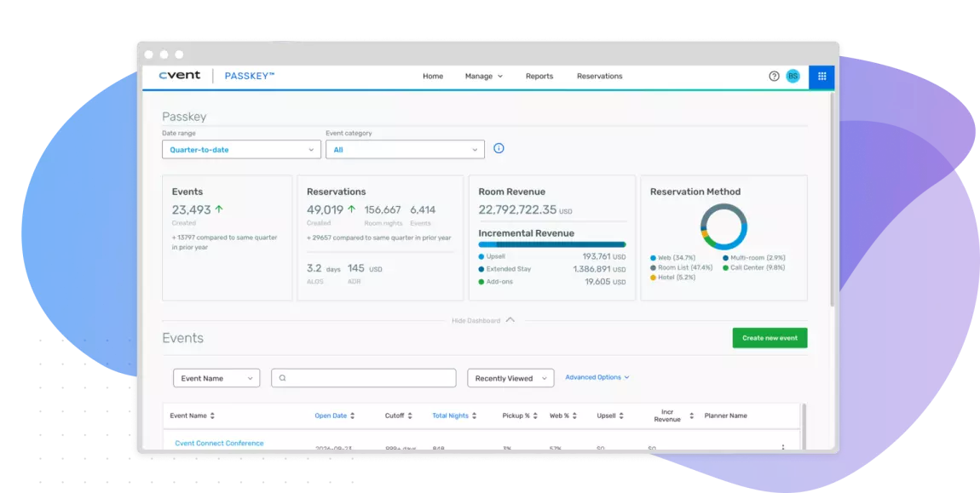
Task: Open the Recently Viewed dropdown
Action: pyautogui.click(x=510, y=377)
